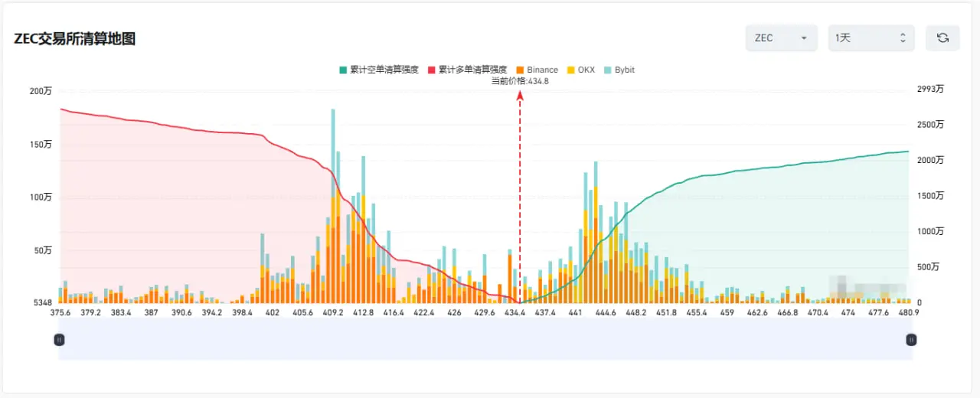Click the 2000万 right axis label

coord(930,160)
